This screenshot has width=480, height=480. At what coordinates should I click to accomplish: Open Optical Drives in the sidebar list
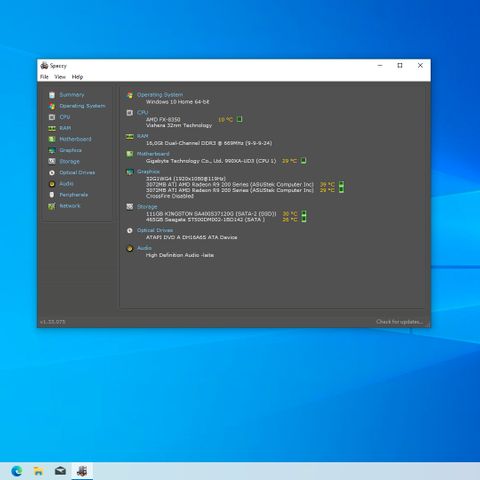[x=77, y=173]
